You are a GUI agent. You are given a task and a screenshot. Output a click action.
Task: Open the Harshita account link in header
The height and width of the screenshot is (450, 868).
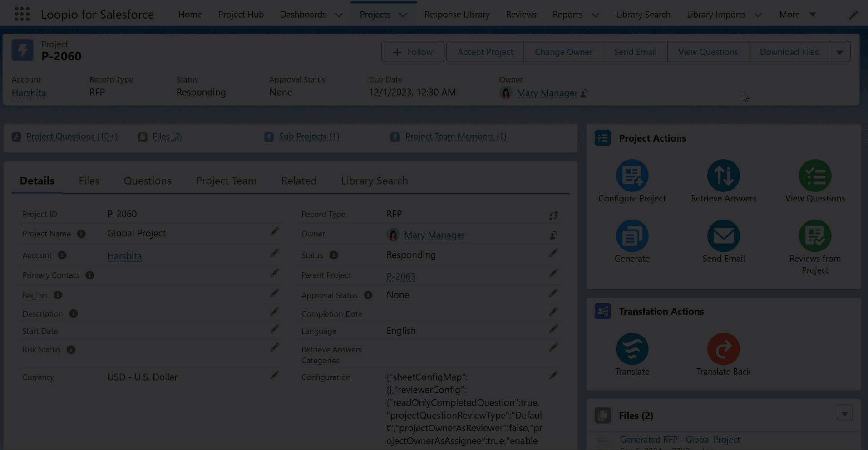29,93
